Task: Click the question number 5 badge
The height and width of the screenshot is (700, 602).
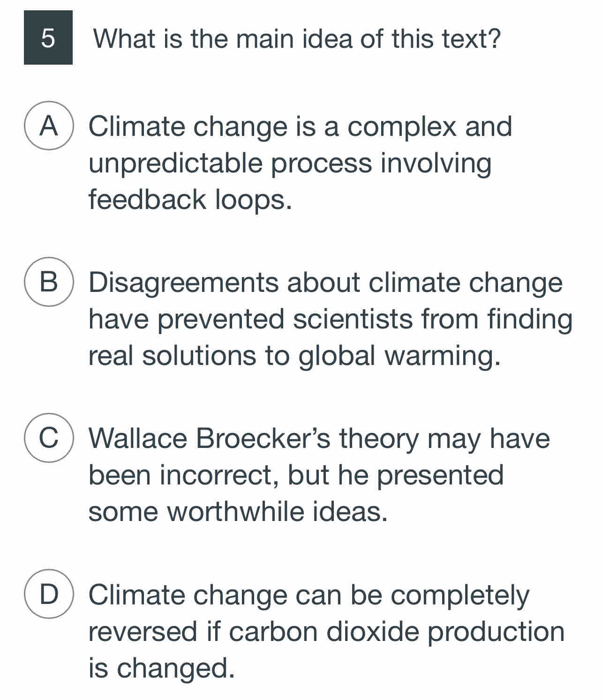Action: [48, 37]
